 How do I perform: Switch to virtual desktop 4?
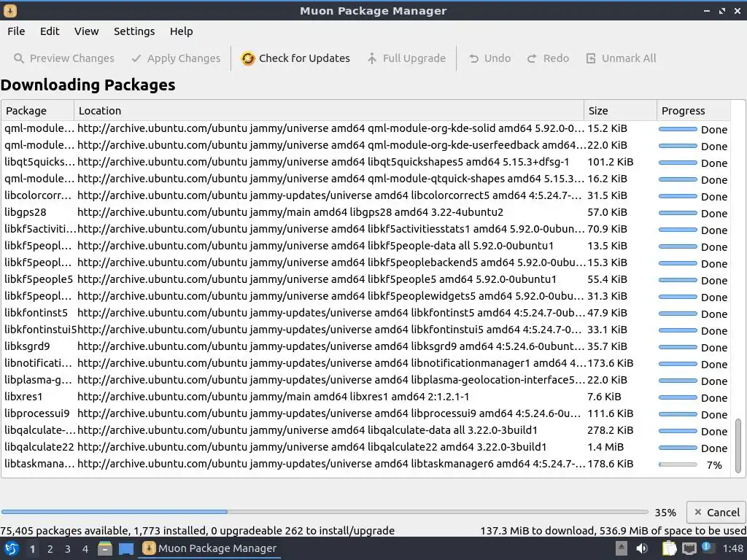pos(85,549)
